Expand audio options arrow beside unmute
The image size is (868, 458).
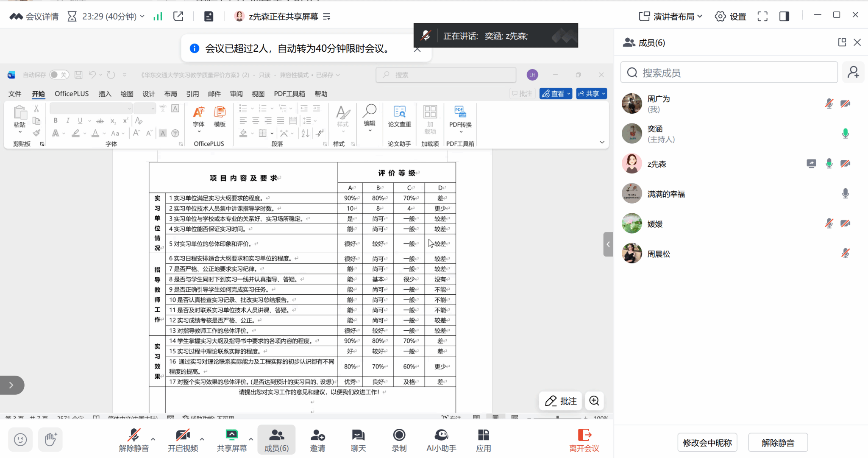(x=153, y=439)
